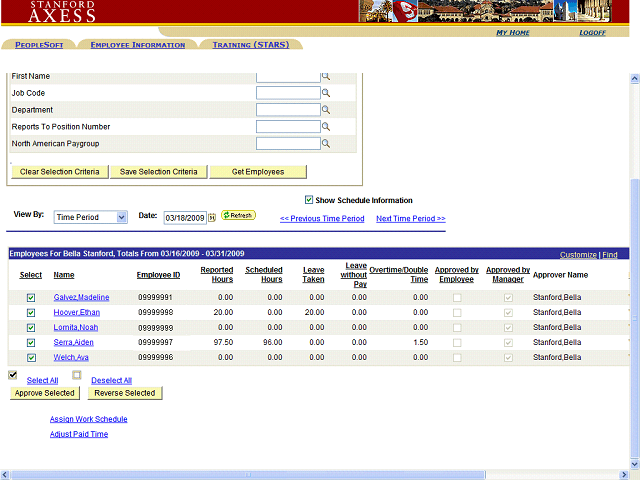The image size is (640, 480).
Task: Click the Approve Selected button
Action: click(45, 393)
